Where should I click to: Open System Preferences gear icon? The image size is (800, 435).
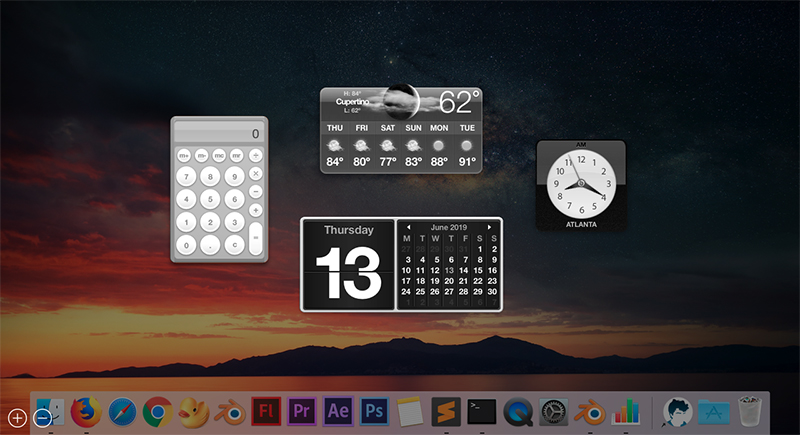pos(554,412)
